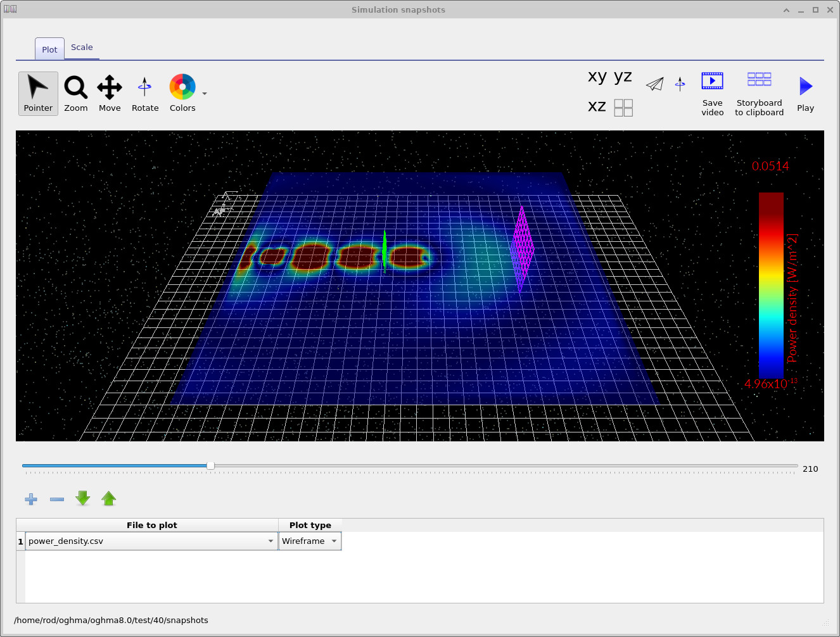The image size is (840, 637).
Task: Select the Rotate view tool
Action: coord(144,93)
